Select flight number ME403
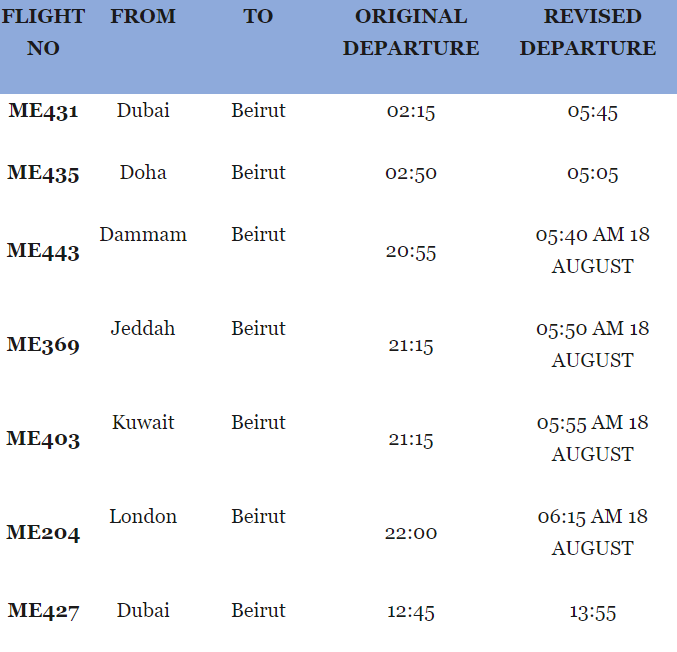 click(x=43, y=439)
